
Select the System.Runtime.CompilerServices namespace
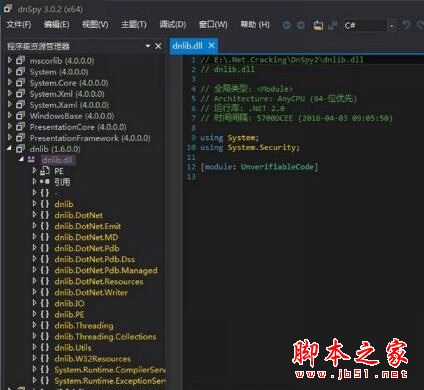click(110, 370)
